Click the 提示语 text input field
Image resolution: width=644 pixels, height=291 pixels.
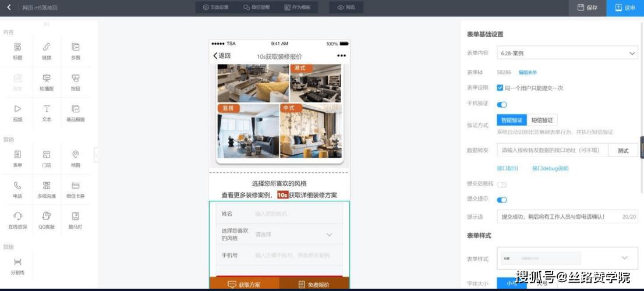[567, 217]
